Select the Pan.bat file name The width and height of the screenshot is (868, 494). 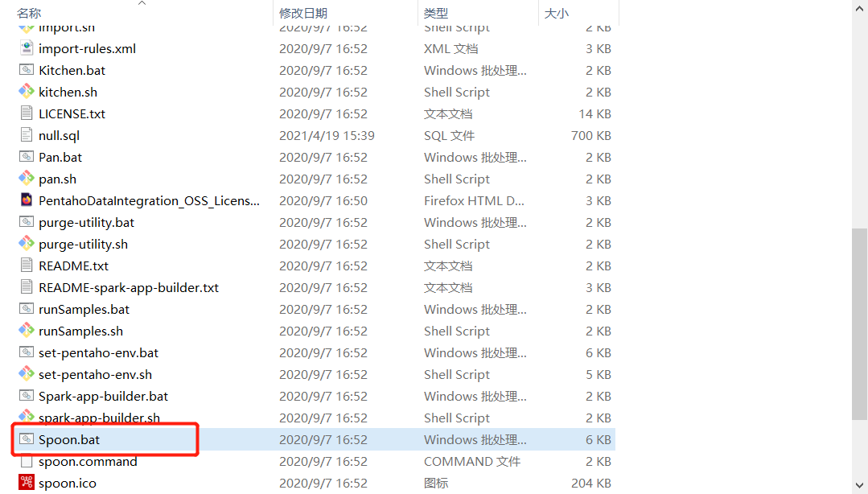point(60,157)
